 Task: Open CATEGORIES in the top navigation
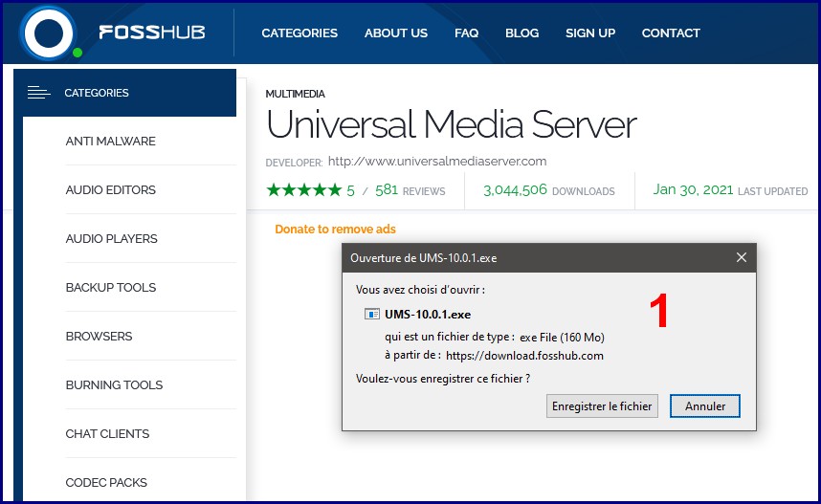click(x=300, y=33)
